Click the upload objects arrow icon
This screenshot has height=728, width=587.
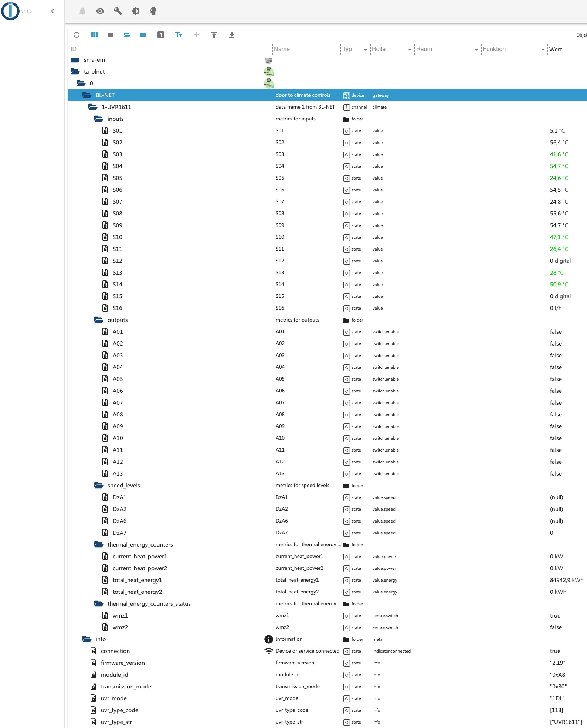[214, 35]
